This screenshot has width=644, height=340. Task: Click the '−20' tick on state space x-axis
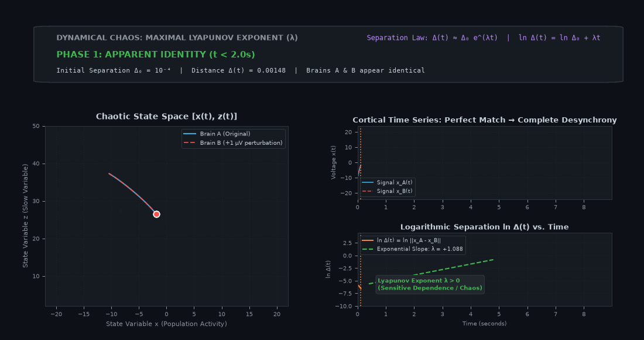[56, 314]
